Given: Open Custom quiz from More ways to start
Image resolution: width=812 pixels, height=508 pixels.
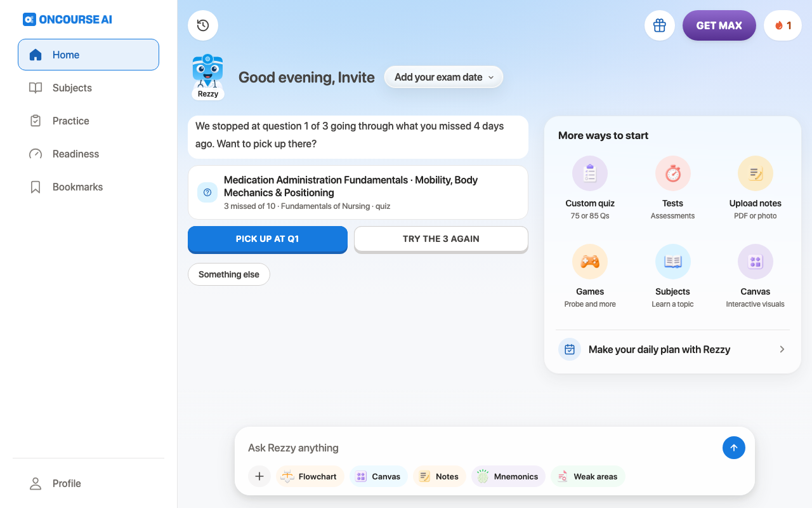Looking at the screenshot, I should click(590, 189).
